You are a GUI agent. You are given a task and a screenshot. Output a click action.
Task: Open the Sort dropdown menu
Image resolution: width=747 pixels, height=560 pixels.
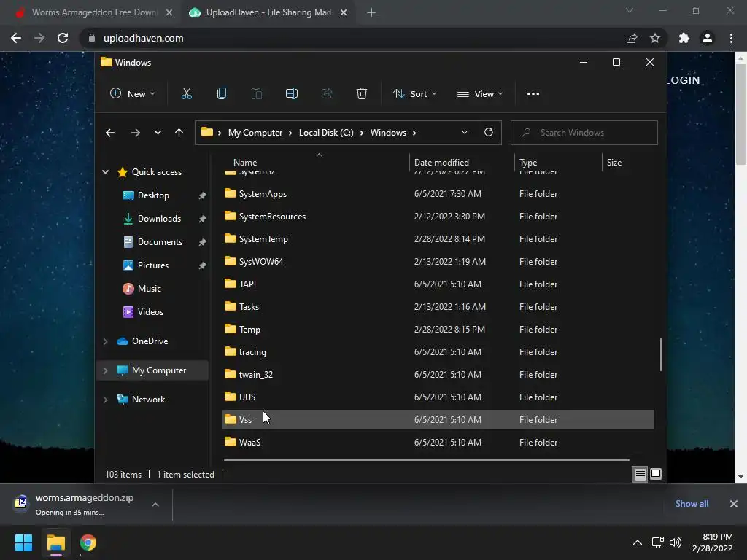pyautogui.click(x=414, y=94)
